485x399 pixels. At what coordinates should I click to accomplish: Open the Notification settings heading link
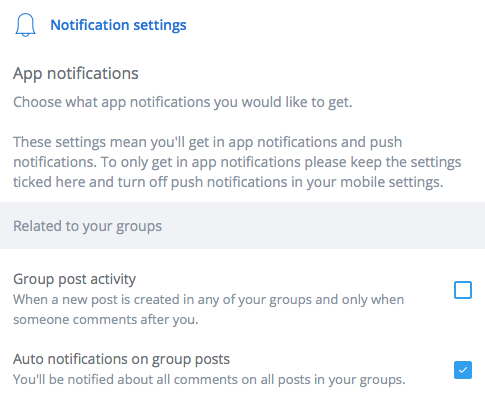coord(118,25)
